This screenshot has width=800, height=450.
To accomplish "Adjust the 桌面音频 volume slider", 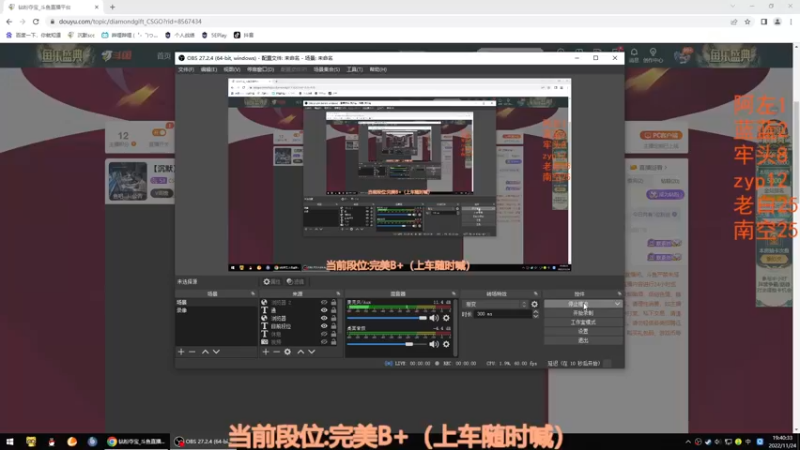I will [387, 344].
